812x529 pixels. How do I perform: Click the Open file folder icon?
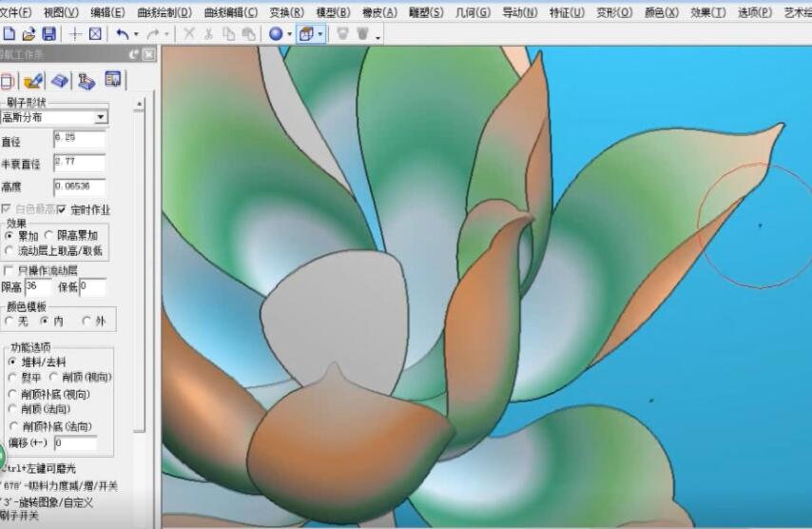point(29,33)
